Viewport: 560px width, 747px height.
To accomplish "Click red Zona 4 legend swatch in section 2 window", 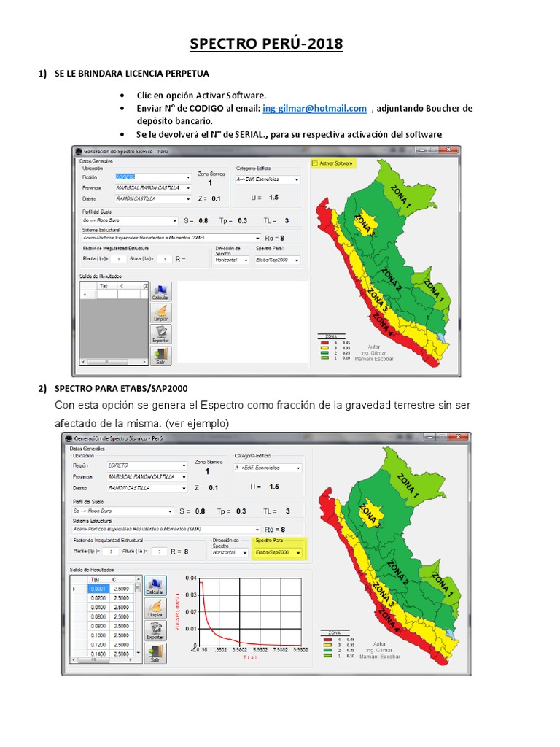I will pyautogui.click(x=327, y=640).
